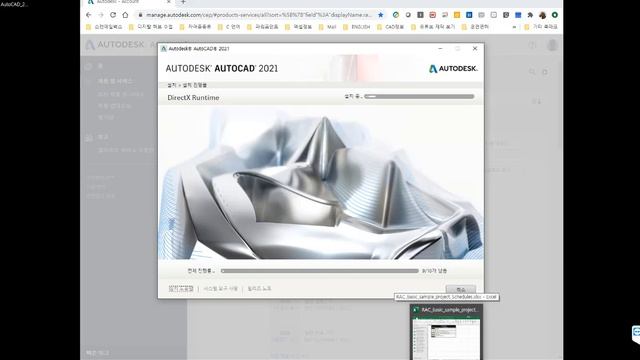The image size is (640, 360).
Task: Open the puzzle-piece Extensions menu
Action: (530, 15)
